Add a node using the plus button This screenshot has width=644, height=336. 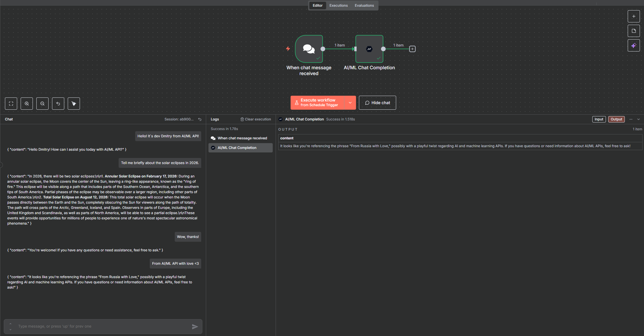pyautogui.click(x=634, y=16)
